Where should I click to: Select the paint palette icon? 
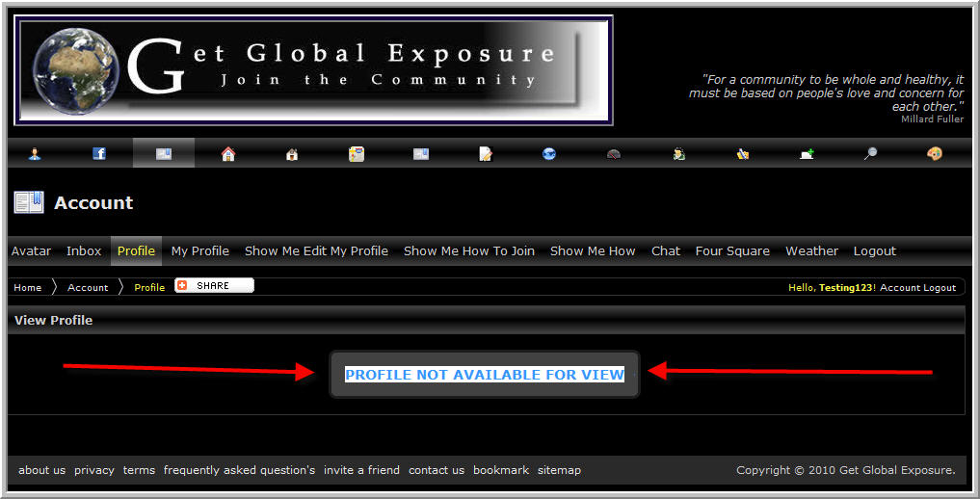point(935,153)
